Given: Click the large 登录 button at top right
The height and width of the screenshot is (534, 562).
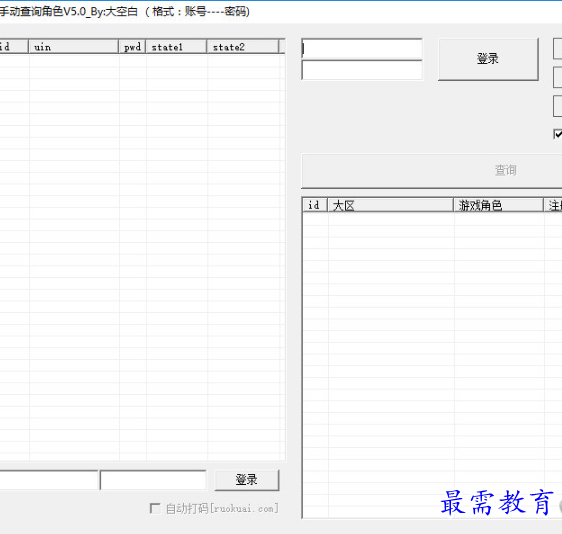Looking at the screenshot, I should [x=488, y=59].
